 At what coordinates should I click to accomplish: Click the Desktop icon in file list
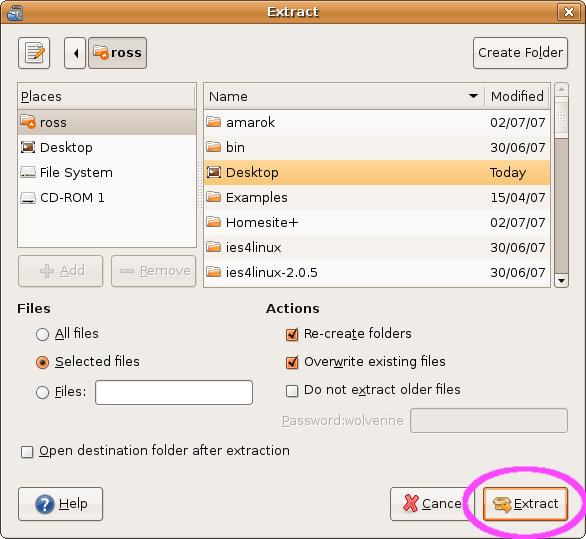tap(214, 172)
